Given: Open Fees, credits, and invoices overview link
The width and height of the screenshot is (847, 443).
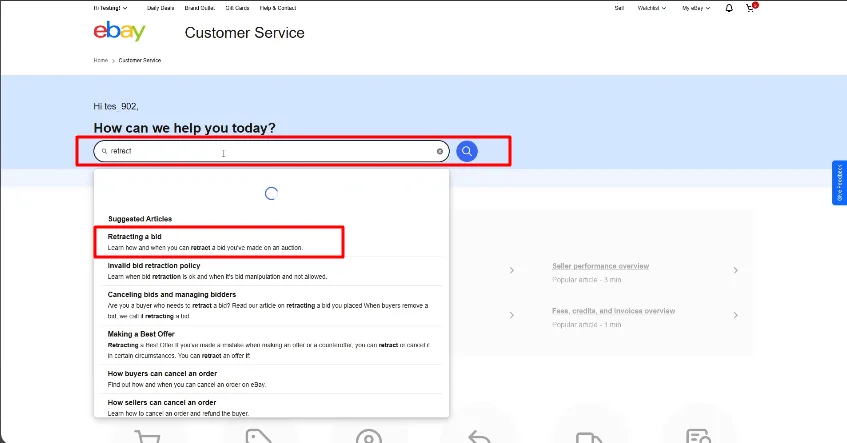Looking at the screenshot, I should [613, 311].
